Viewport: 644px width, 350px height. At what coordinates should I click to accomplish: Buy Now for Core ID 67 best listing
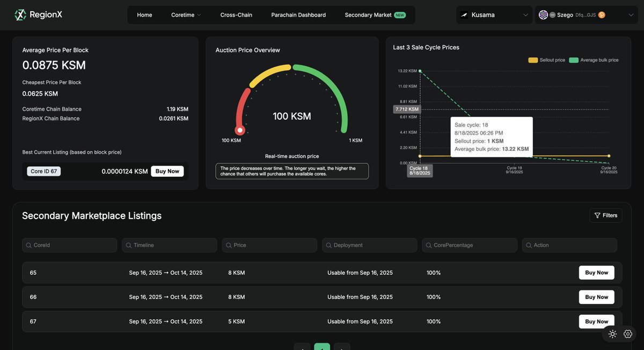[x=167, y=171]
